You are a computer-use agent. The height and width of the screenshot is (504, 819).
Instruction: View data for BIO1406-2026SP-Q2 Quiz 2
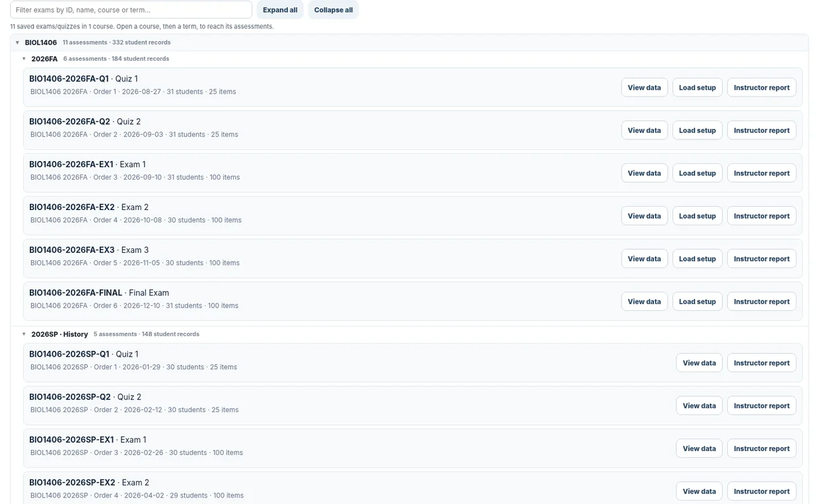pyautogui.click(x=699, y=406)
